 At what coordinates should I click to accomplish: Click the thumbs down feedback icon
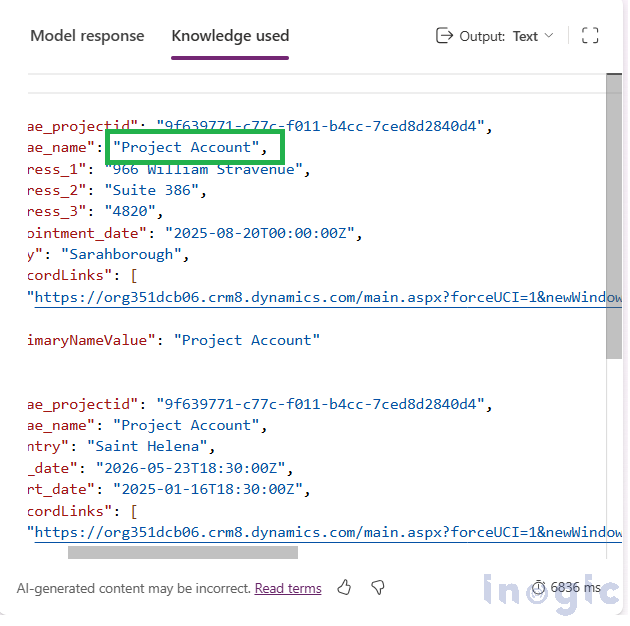(378, 588)
